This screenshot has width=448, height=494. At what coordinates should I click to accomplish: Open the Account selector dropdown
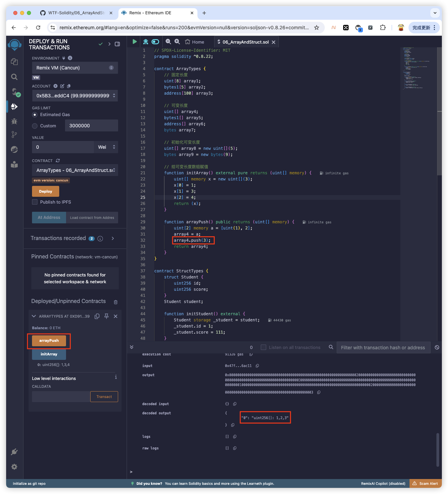[x=75, y=96]
